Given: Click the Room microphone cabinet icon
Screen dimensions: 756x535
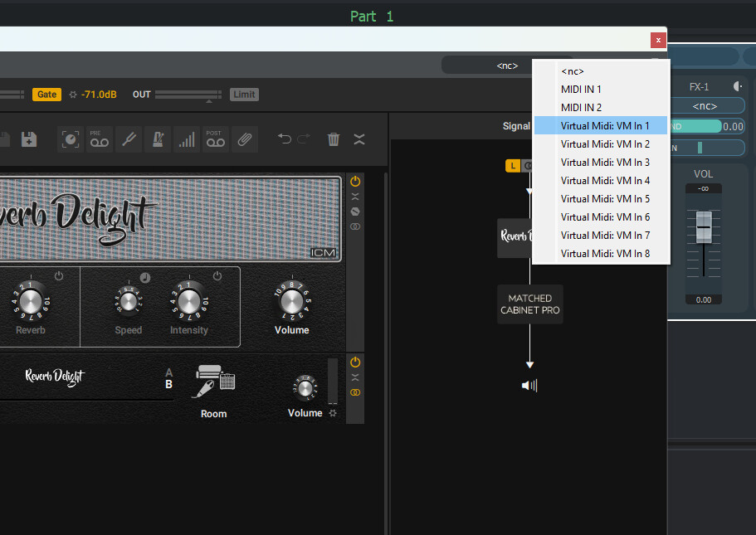Looking at the screenshot, I should tap(213, 382).
